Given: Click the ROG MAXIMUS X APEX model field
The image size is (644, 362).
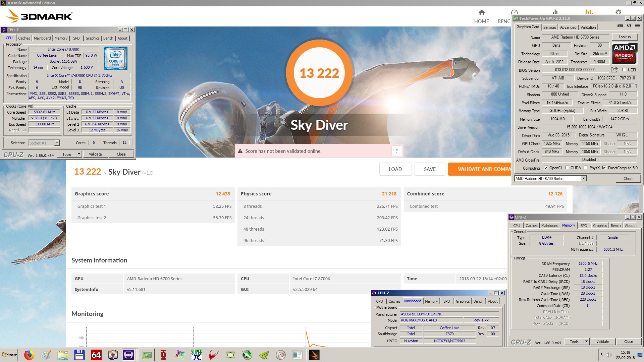Looking at the screenshot, I should click(431, 320).
